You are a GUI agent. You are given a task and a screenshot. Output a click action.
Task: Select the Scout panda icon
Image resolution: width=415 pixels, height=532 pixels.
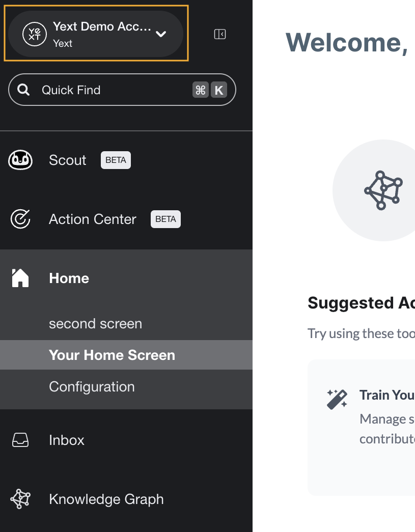(x=20, y=160)
